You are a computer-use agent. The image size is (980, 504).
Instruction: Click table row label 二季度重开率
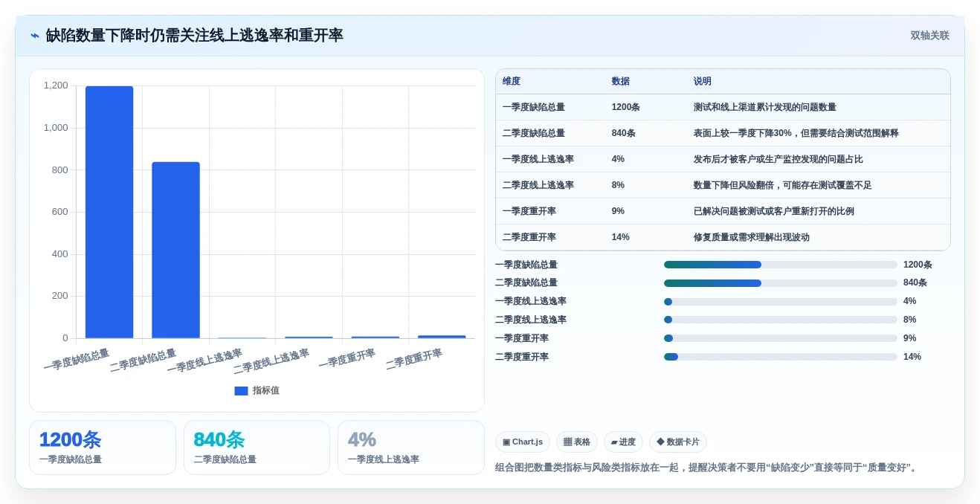pos(529,238)
